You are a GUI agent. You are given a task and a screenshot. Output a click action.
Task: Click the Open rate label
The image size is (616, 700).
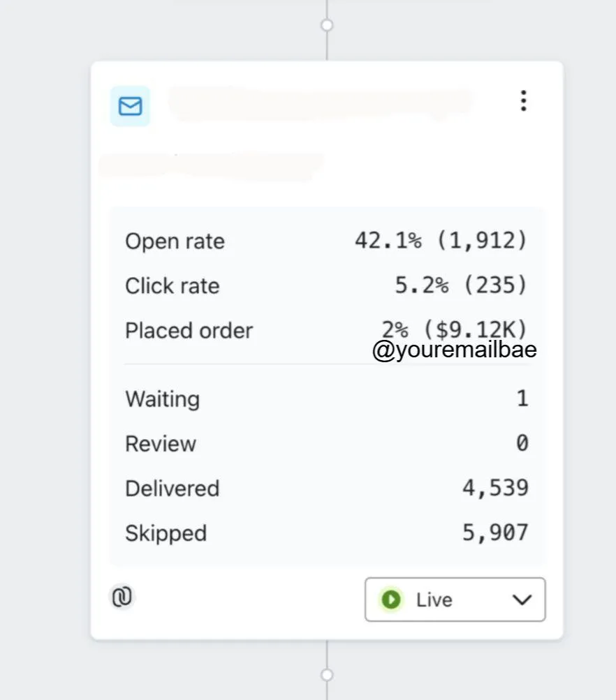(175, 241)
